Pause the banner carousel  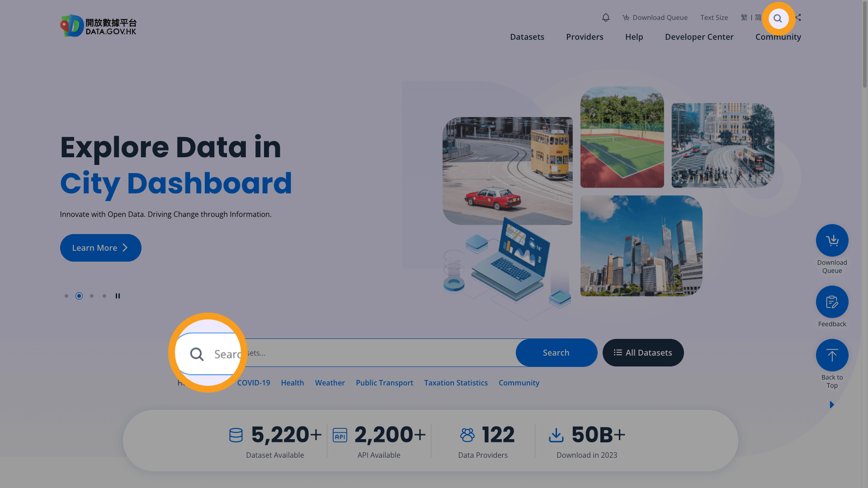[x=118, y=296]
